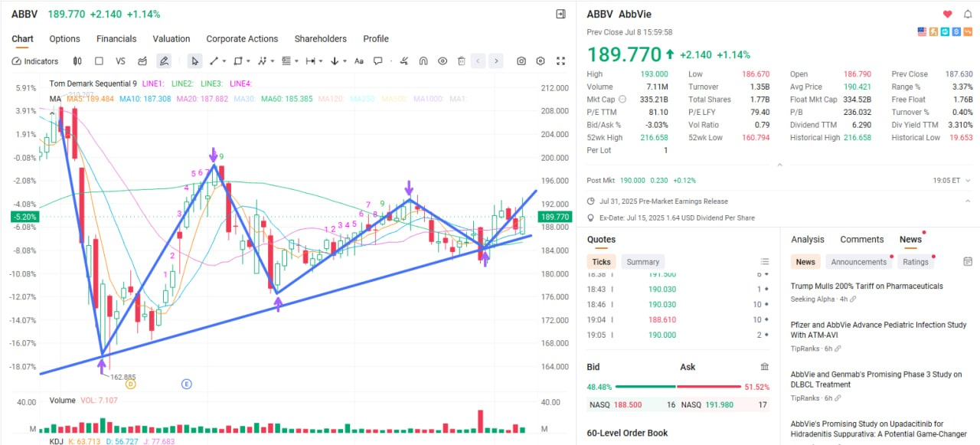The height and width of the screenshot is (445, 980).
Task: Open the Comments tab
Action: click(x=862, y=240)
